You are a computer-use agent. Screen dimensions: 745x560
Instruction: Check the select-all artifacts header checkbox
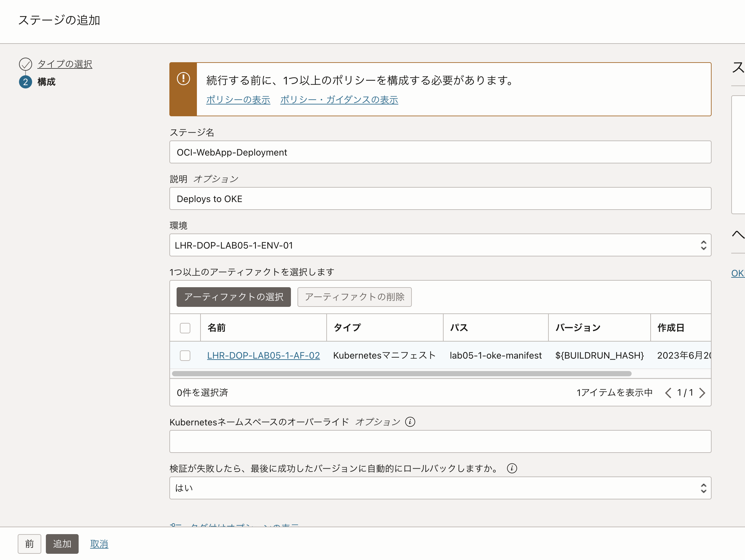pos(185,328)
